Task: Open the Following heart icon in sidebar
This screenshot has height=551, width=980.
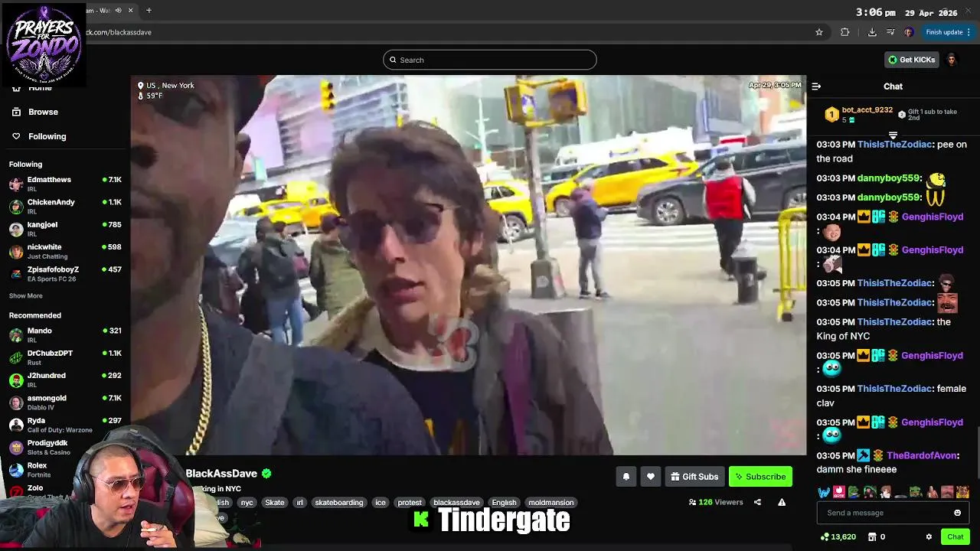Action: 16,136
